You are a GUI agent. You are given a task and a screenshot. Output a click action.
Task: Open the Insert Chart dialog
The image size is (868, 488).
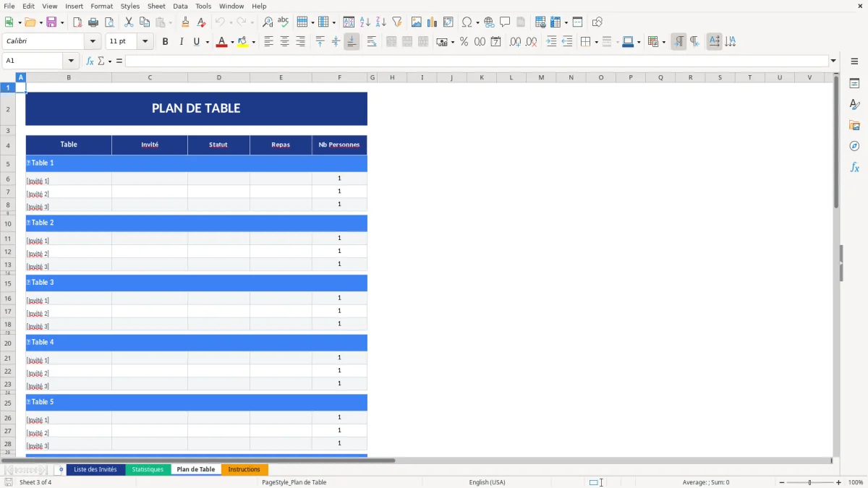[432, 22]
